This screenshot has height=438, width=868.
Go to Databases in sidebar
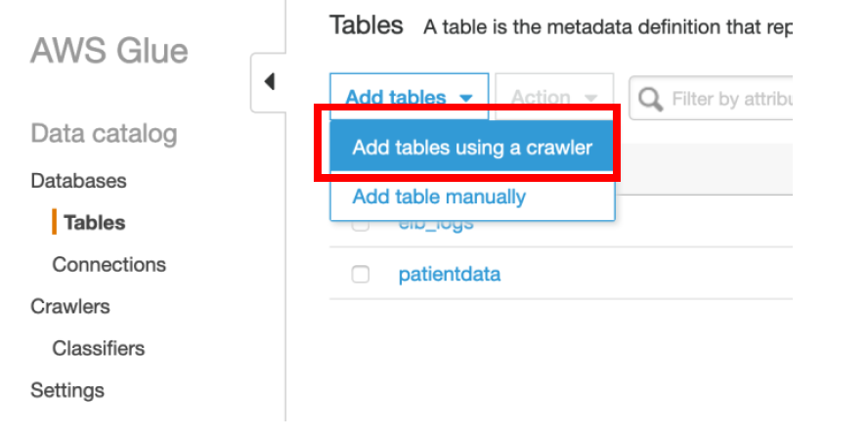[x=78, y=181]
